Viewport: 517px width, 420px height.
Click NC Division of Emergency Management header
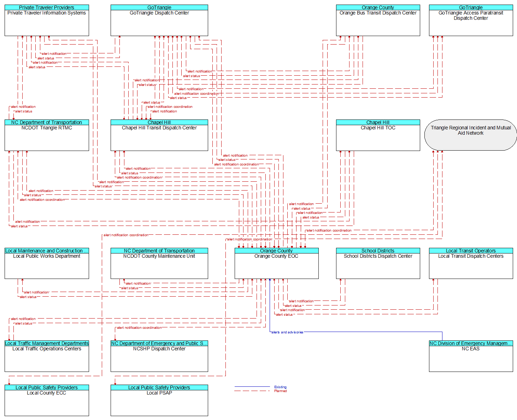point(471,343)
